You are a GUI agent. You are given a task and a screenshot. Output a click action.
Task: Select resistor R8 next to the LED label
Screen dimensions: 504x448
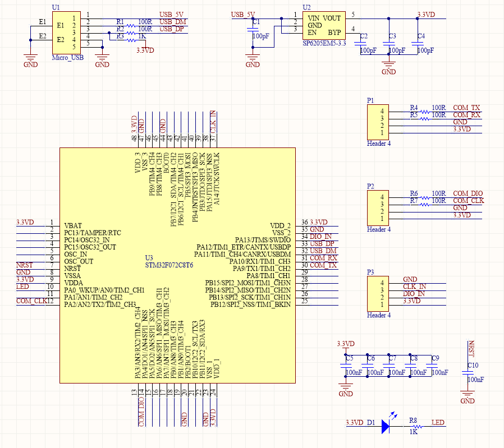417,427
